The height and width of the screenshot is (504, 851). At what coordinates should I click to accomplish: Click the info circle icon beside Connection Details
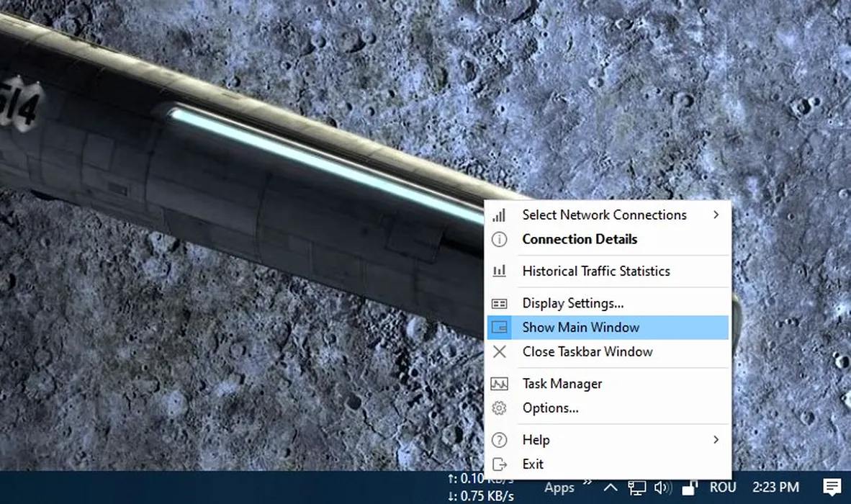[499, 239]
